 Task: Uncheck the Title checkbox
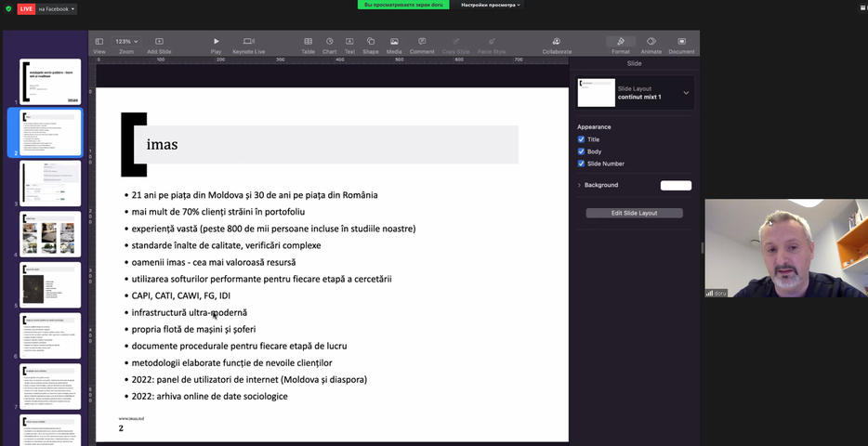[x=582, y=139]
